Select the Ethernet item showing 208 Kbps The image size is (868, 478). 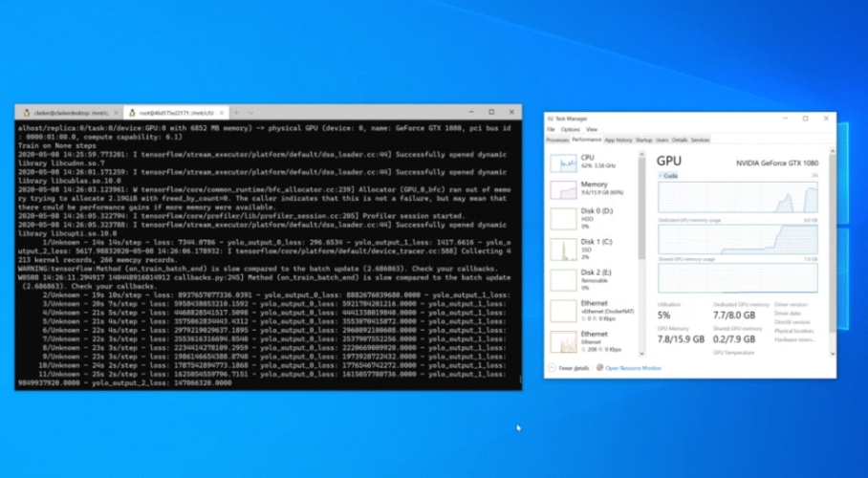593,341
